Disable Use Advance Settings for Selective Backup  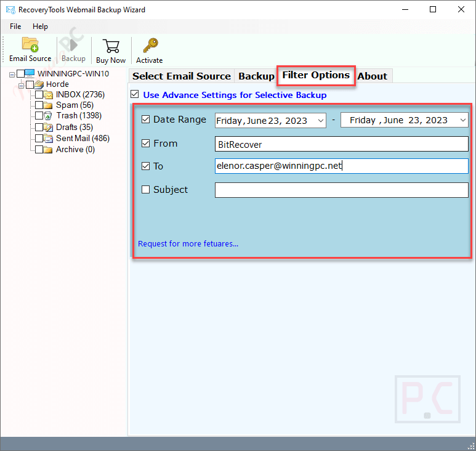click(x=134, y=94)
